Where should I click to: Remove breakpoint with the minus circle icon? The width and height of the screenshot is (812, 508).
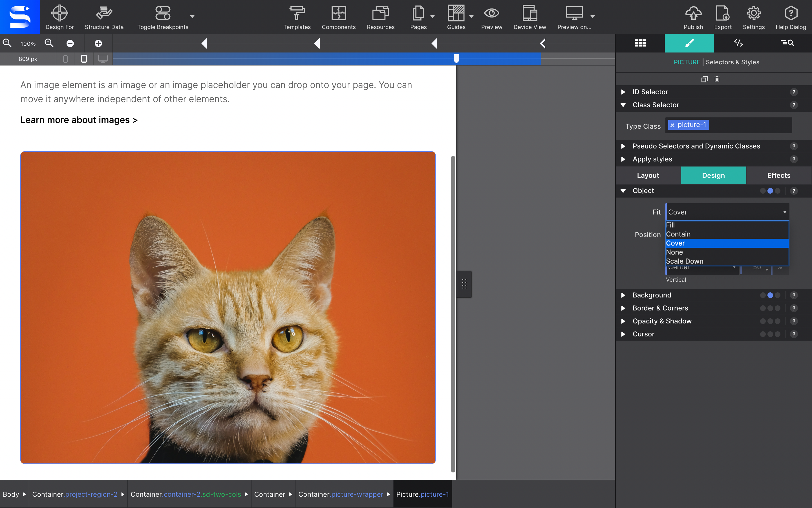click(x=70, y=43)
